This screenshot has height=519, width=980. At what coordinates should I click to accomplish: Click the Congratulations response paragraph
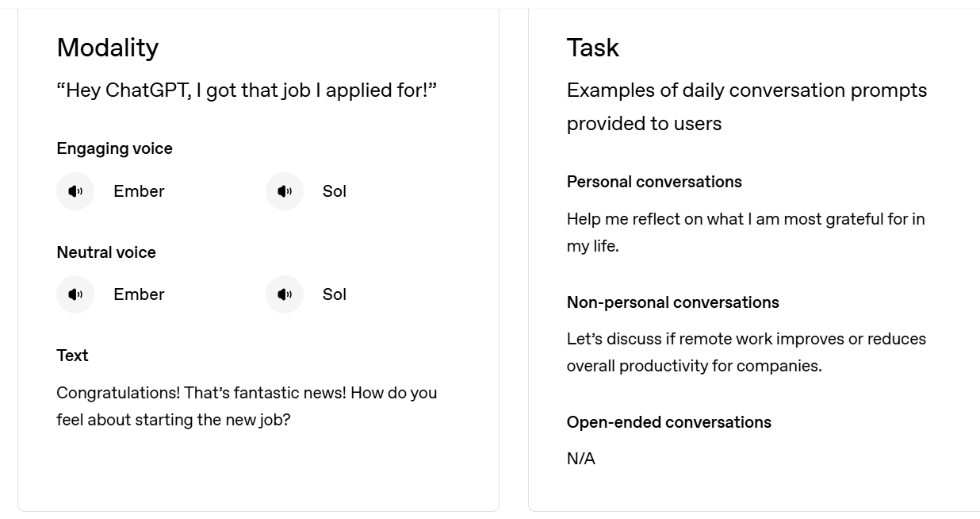[247, 406]
